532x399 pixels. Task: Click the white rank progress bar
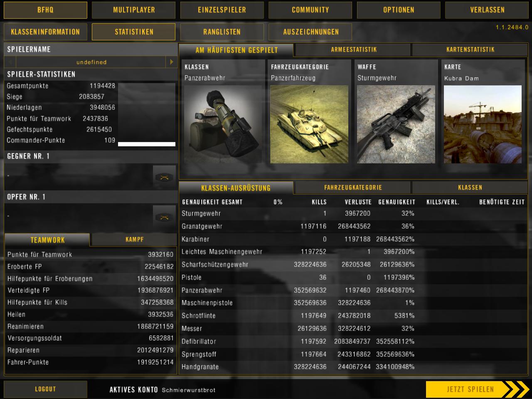click(x=147, y=144)
